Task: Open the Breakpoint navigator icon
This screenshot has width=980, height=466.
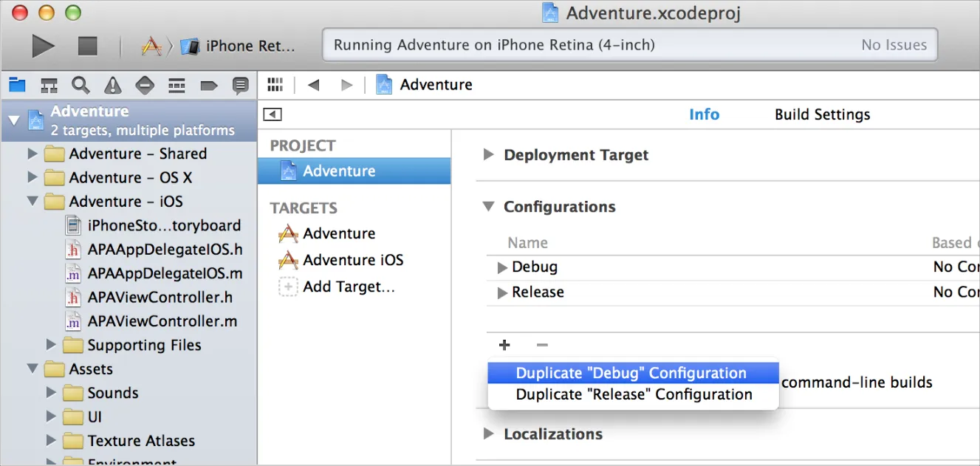Action: pos(208,86)
